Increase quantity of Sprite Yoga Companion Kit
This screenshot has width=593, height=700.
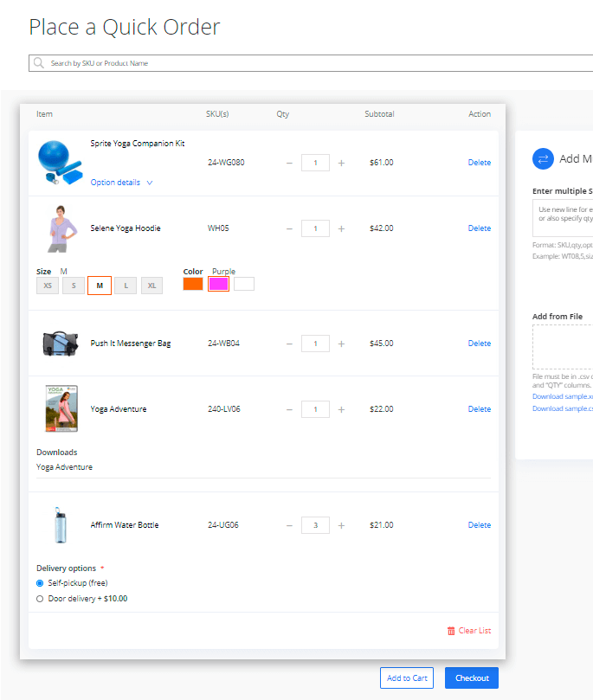341,163
